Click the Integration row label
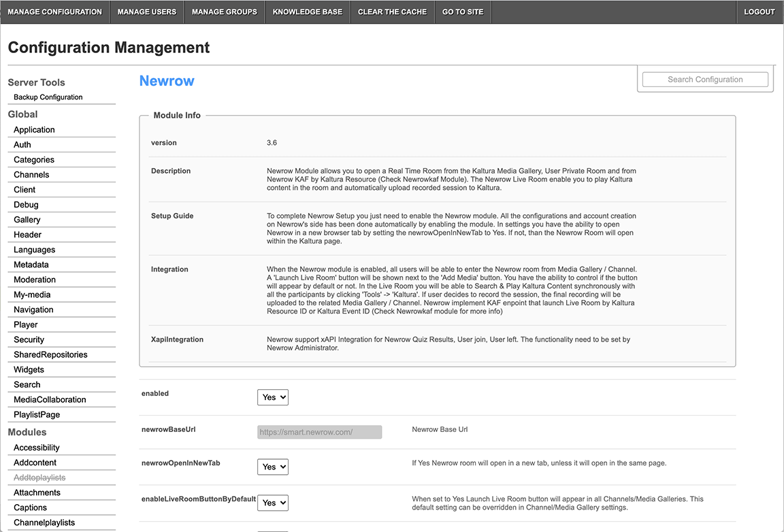 coord(170,269)
